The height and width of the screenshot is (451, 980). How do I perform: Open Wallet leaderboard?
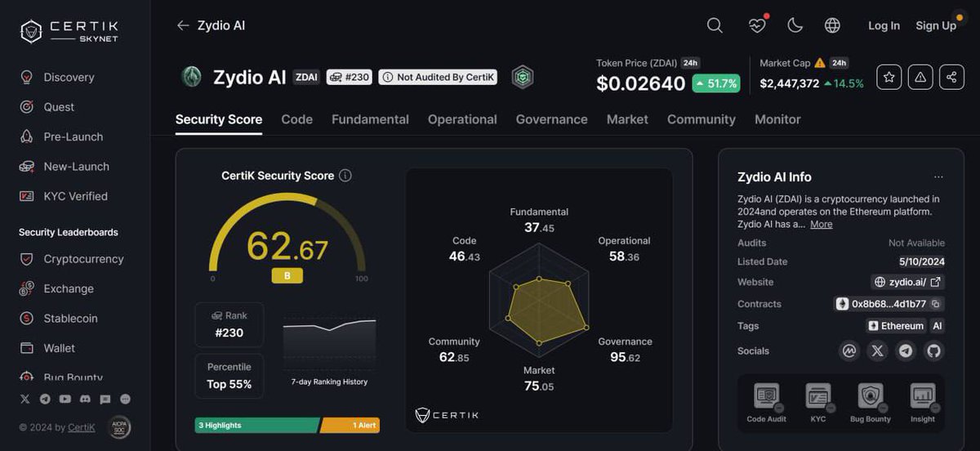coord(47,348)
